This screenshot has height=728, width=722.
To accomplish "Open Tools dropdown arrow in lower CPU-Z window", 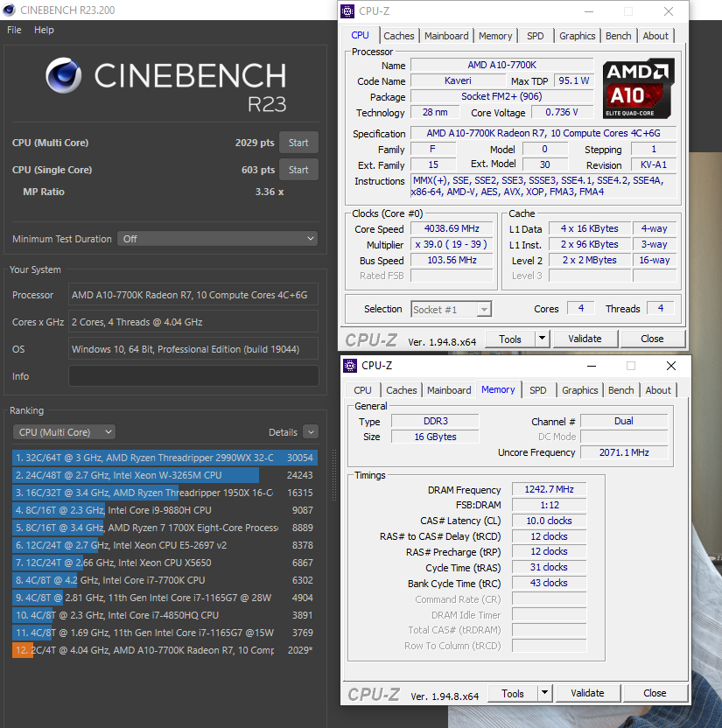I will 544,694.
